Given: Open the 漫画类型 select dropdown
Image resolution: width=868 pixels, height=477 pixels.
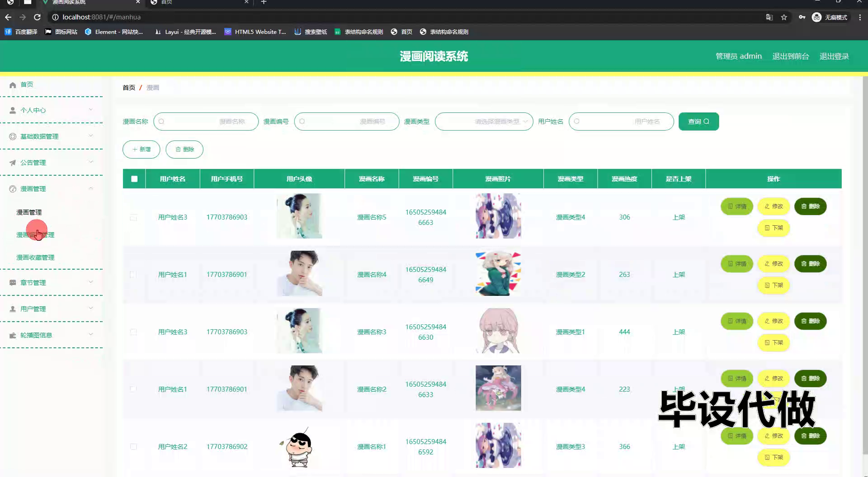Looking at the screenshot, I should click(x=484, y=122).
